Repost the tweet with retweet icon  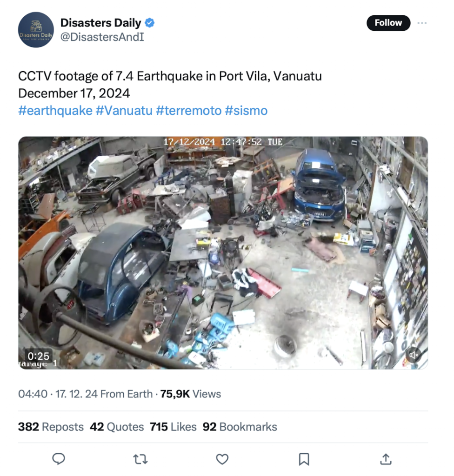click(140, 459)
